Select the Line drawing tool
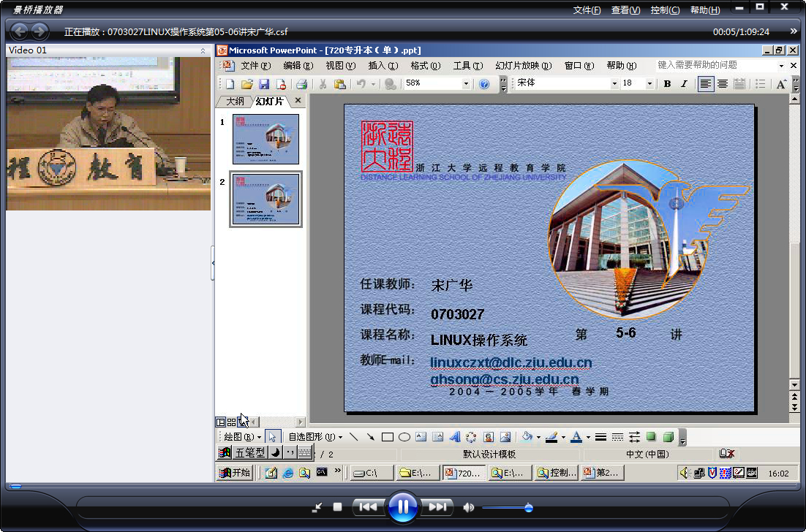Image resolution: width=806 pixels, height=532 pixels. (x=354, y=437)
